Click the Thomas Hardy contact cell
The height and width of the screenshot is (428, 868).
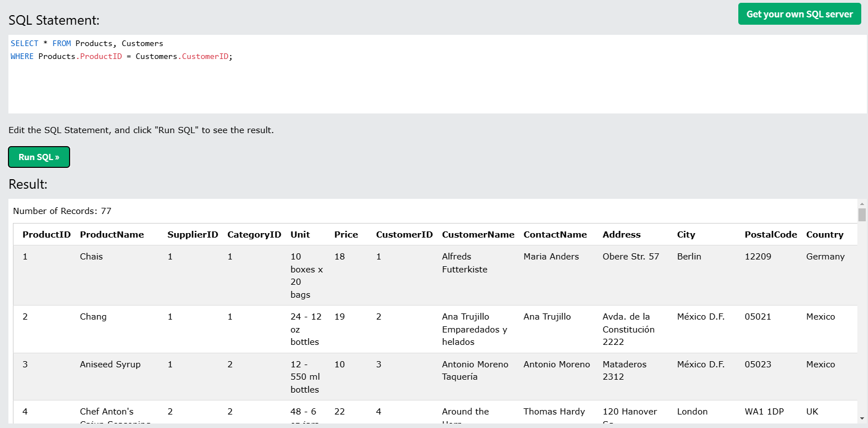click(554, 412)
